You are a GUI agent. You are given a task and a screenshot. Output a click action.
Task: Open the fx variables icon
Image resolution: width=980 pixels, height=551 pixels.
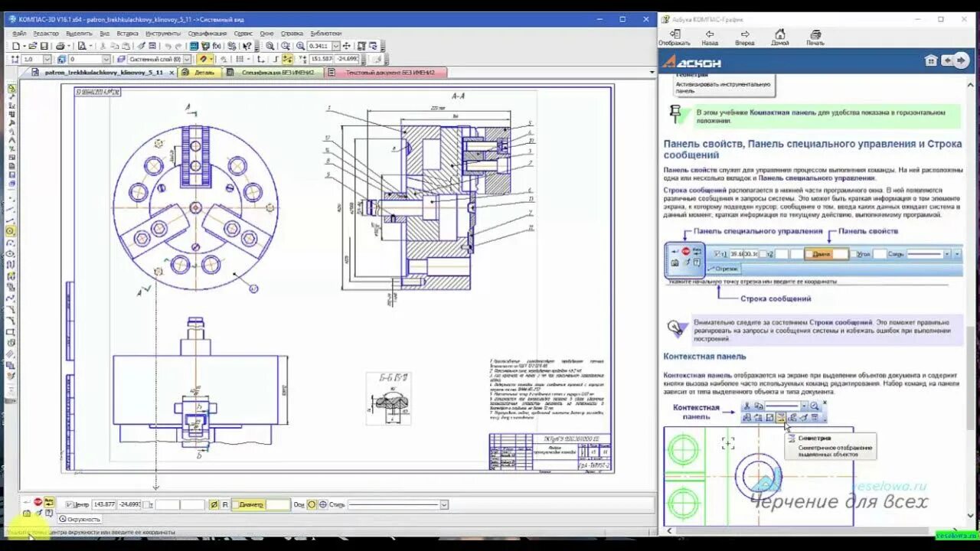click(x=216, y=46)
